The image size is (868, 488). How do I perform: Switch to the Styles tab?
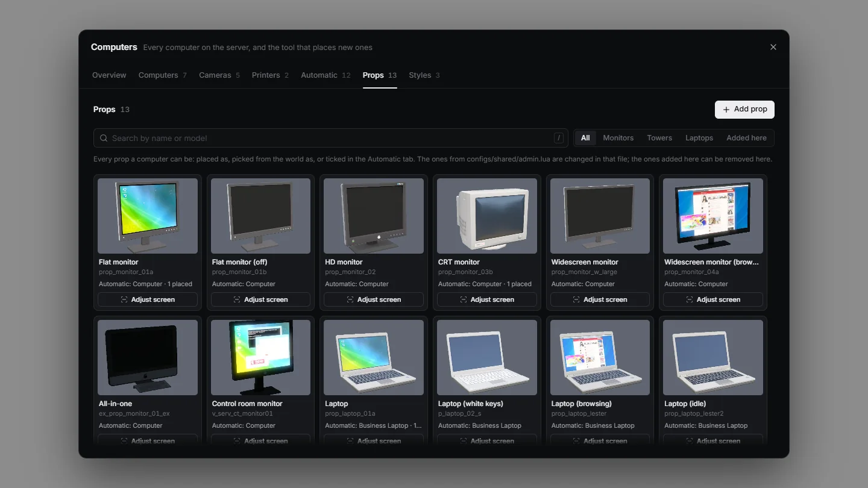(x=424, y=75)
